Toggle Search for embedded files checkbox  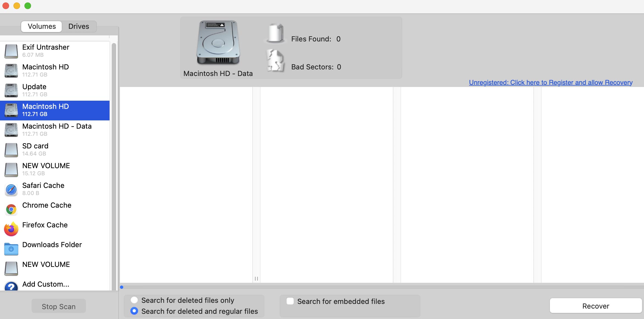click(290, 301)
